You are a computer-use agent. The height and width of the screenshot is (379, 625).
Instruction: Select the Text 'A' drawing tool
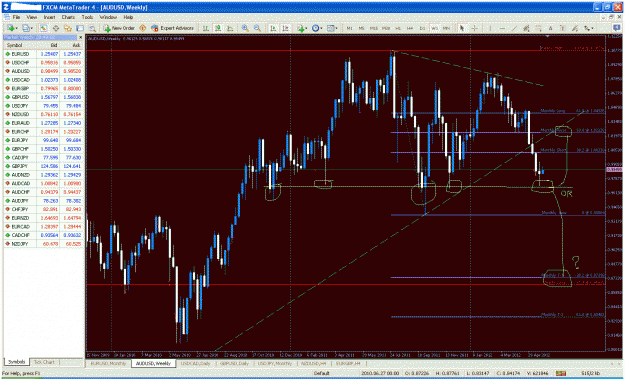click(550, 28)
